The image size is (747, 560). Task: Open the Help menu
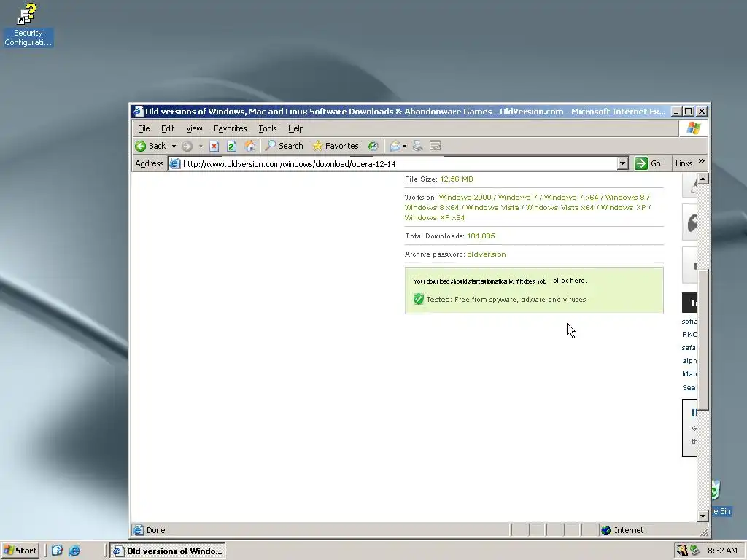[296, 128]
